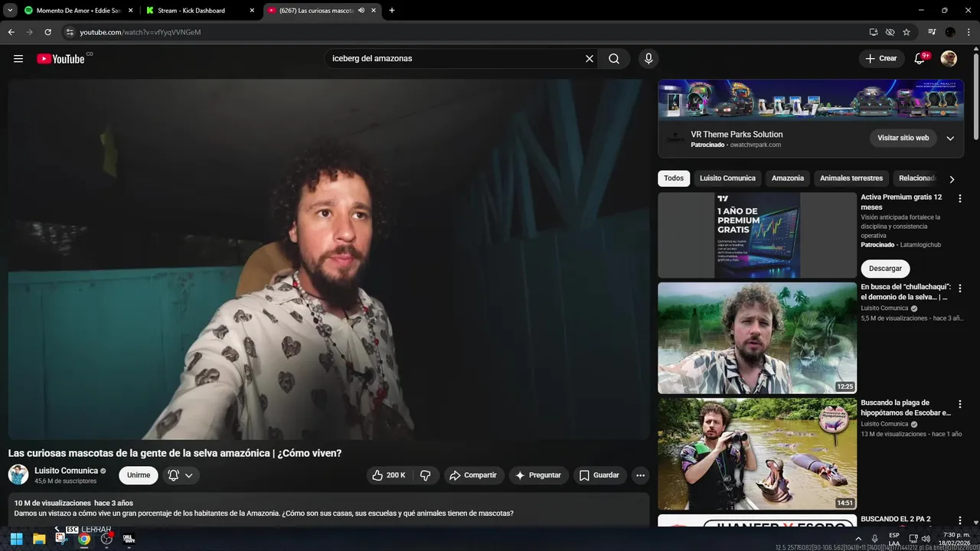Click third-party cookies eye icon
The width and height of the screenshot is (980, 551).
coord(890,32)
